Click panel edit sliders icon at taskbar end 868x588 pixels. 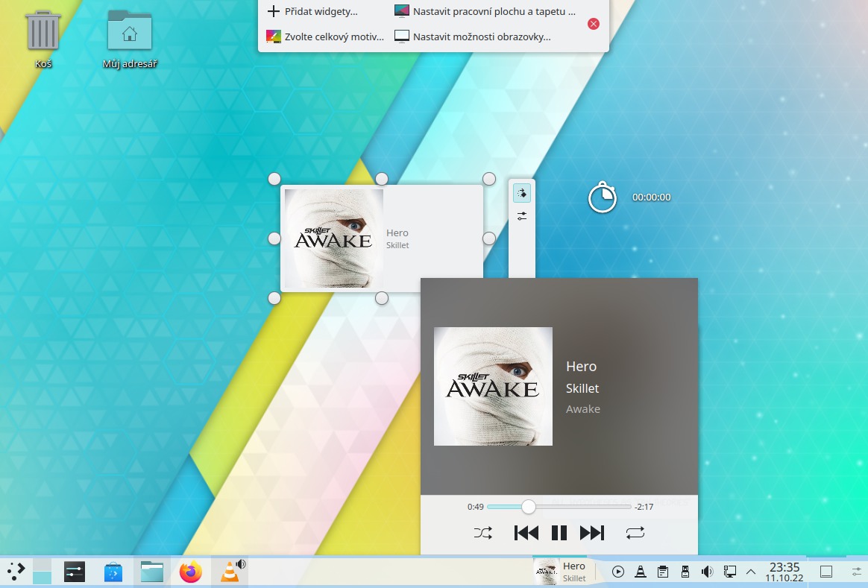858,572
